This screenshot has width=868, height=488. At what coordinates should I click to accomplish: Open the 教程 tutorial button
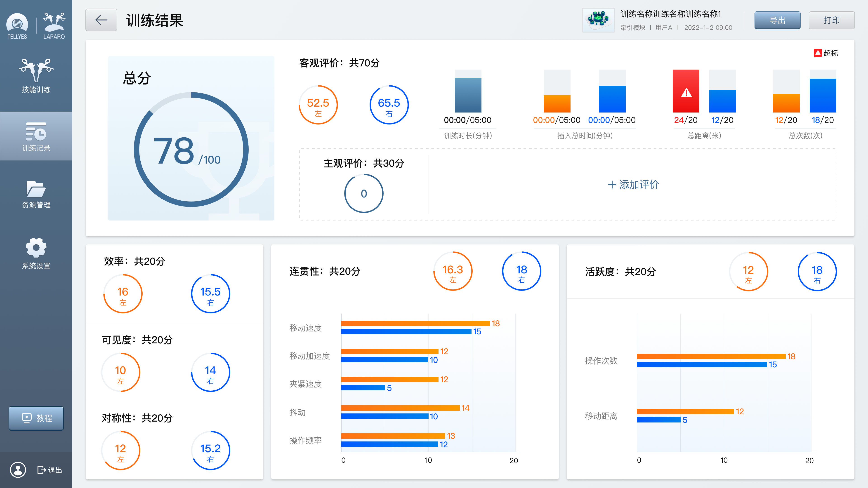(36, 418)
